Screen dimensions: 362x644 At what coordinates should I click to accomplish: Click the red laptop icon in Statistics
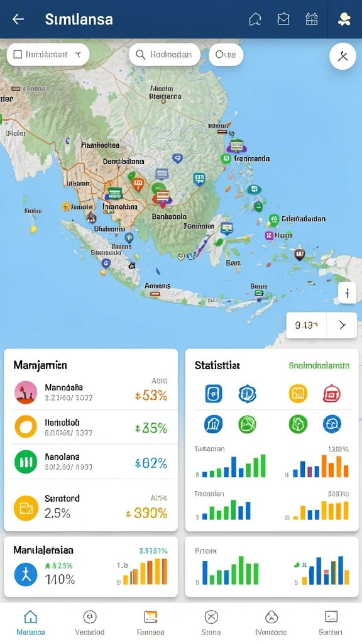click(x=332, y=394)
